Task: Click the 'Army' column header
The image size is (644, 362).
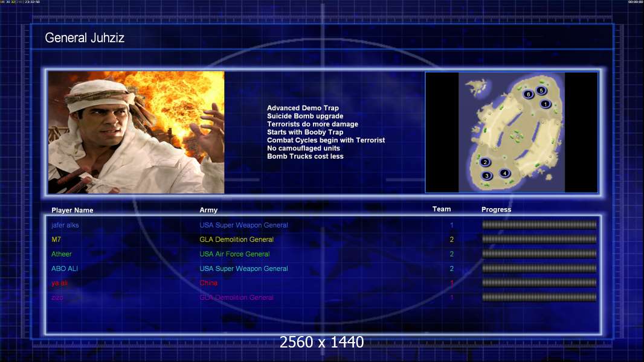Action: [x=208, y=210]
